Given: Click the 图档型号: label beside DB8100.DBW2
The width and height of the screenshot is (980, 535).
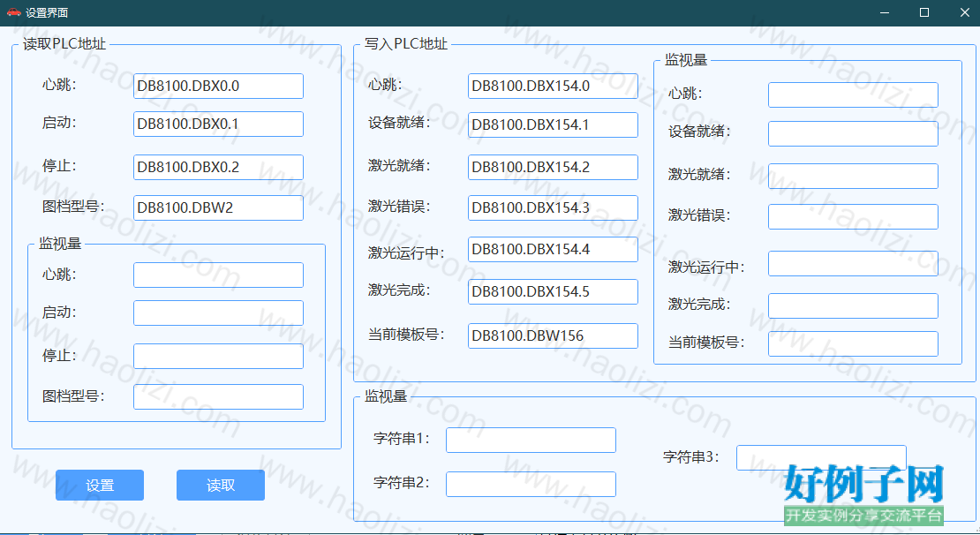Looking at the screenshot, I should pos(73,207).
